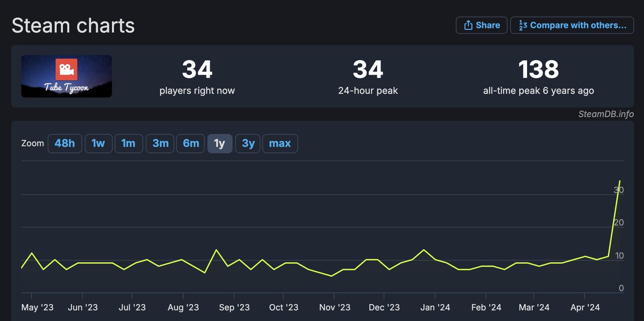The image size is (644, 321).
Task: Switch chart zoom to 1w
Action: tap(98, 143)
